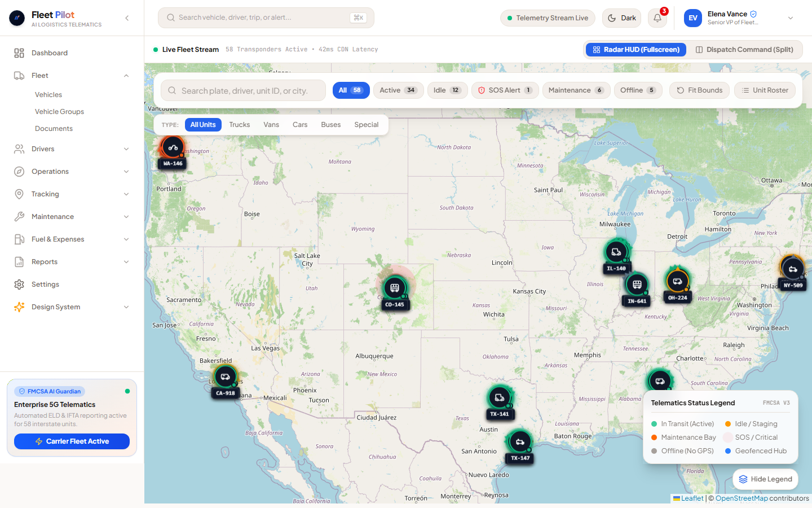Click the Fleet Pilot logo icon
Screen dimensions: 812x508
click(17, 18)
